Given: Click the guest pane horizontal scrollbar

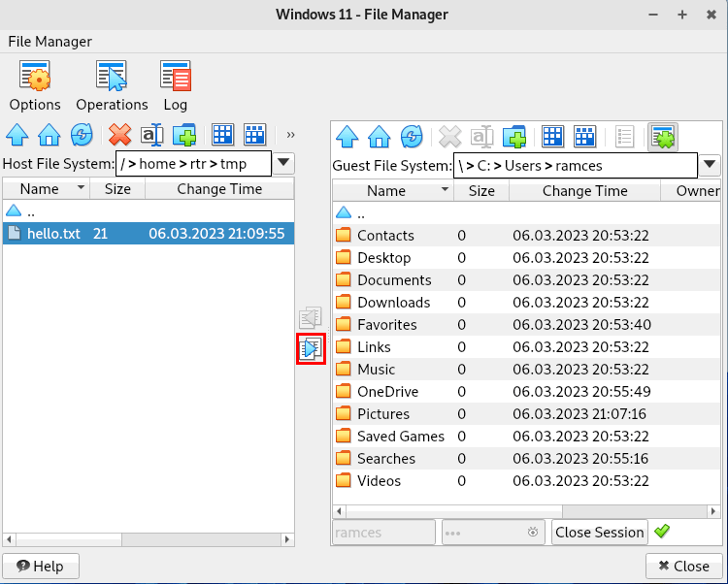Looking at the screenshot, I should [x=526, y=511].
